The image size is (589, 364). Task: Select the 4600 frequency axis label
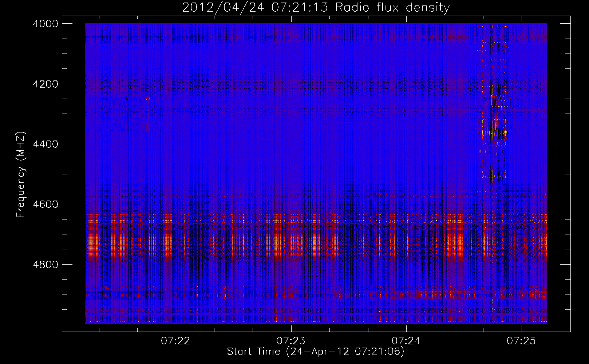[x=46, y=204]
